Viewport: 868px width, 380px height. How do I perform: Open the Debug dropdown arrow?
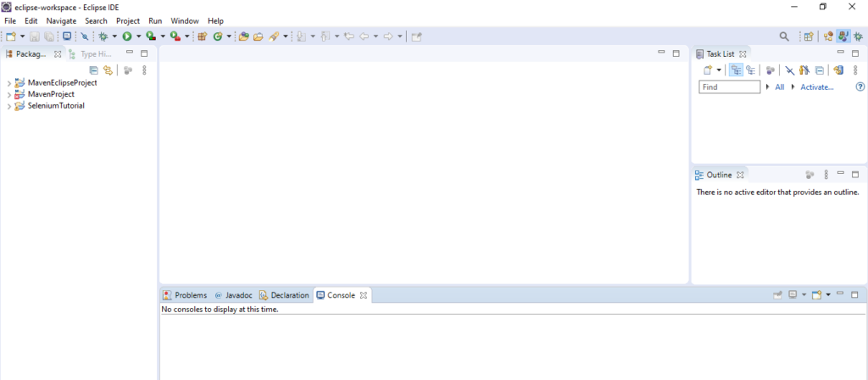[x=114, y=36]
